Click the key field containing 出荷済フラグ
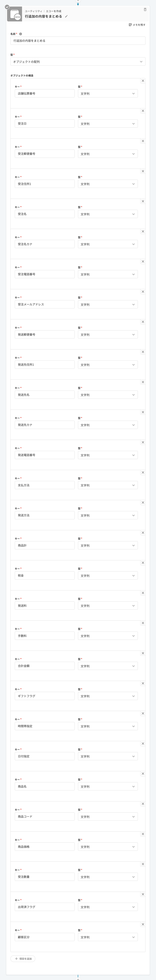This screenshot has width=156, height=980. click(45, 907)
